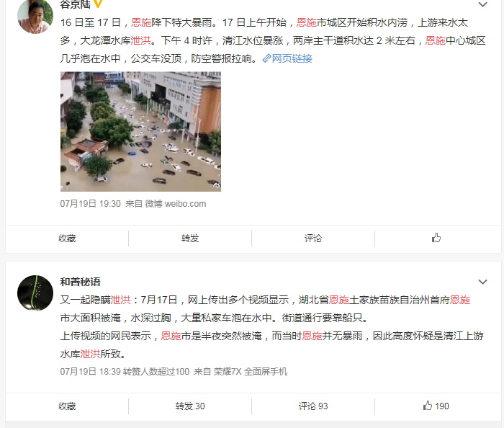This screenshot has height=428, width=504.
Task: Open 网页链接 link in first post
Action: [x=292, y=58]
